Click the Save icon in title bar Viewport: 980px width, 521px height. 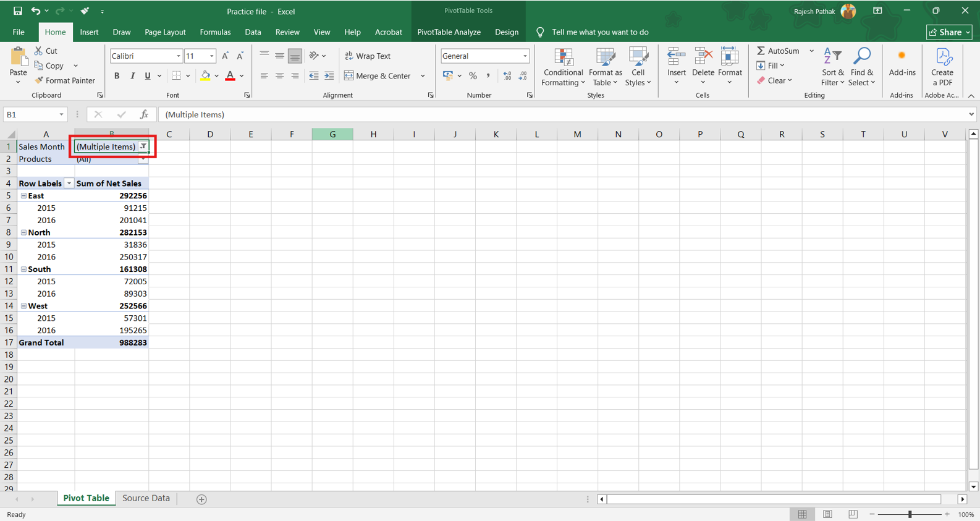click(x=17, y=11)
